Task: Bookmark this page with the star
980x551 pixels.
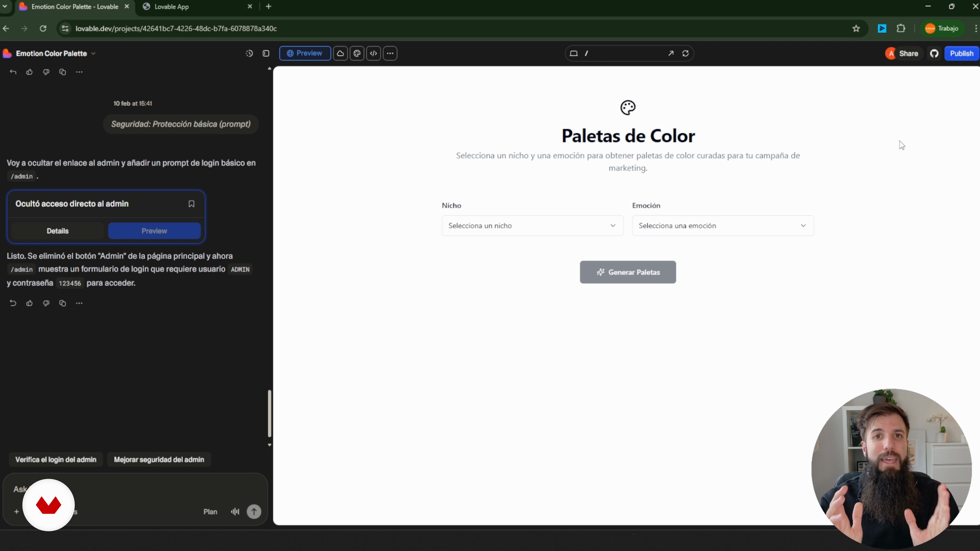Action: (x=856, y=29)
